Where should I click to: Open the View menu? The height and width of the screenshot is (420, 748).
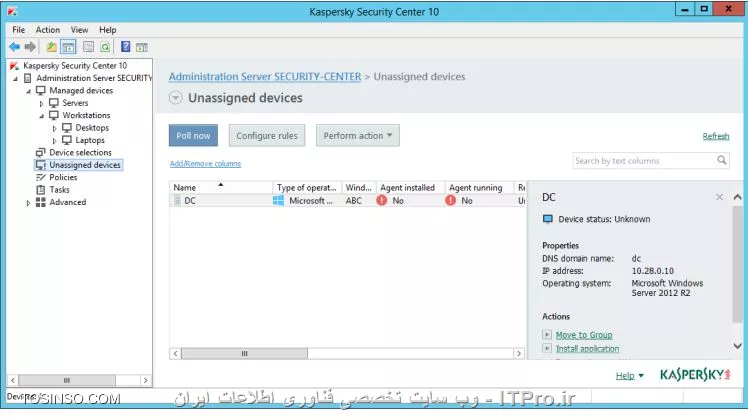[79, 30]
